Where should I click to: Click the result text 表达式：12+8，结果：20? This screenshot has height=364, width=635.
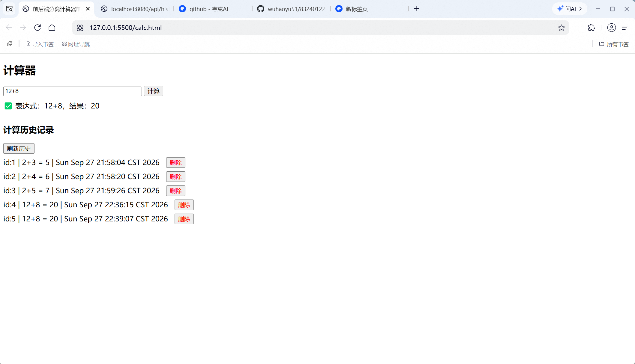click(x=57, y=106)
